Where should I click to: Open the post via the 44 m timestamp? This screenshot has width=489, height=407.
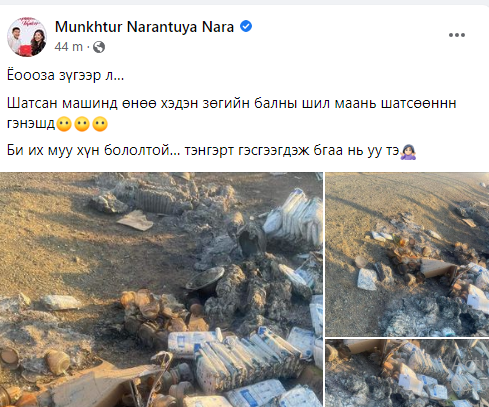click(x=69, y=47)
